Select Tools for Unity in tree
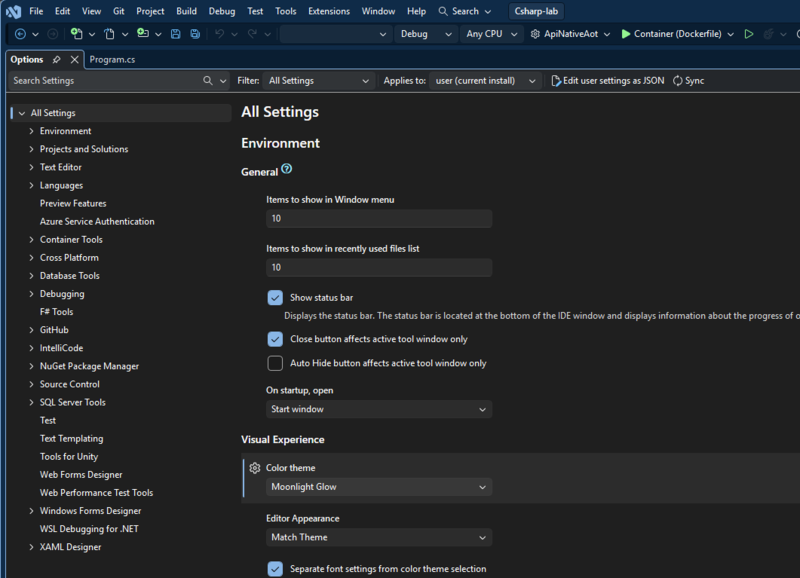 [69, 457]
